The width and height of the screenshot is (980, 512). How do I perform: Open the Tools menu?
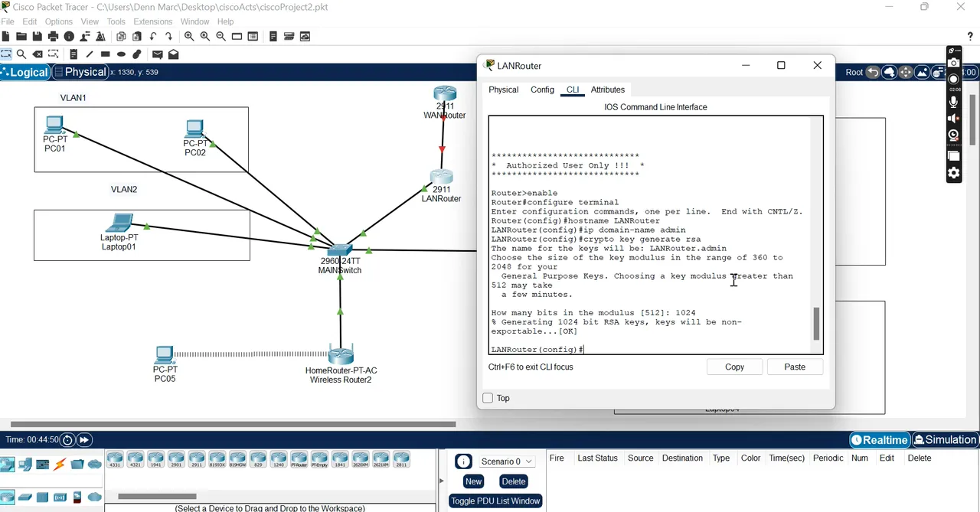point(116,21)
